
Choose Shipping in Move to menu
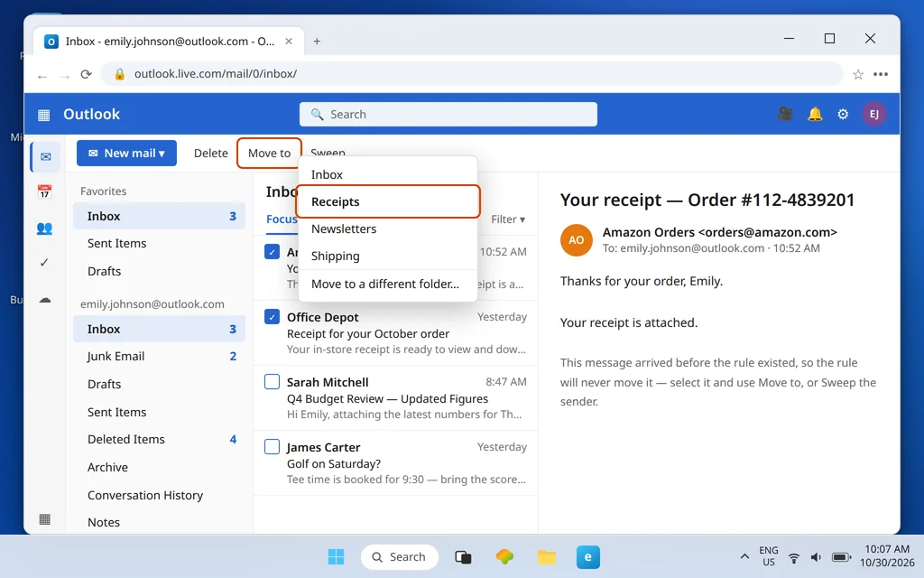[x=388, y=256]
